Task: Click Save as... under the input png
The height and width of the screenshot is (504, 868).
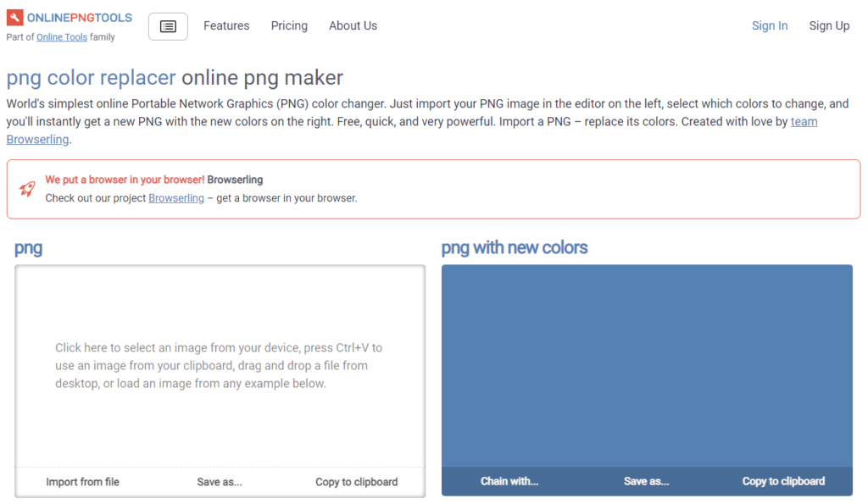Action: pos(220,482)
